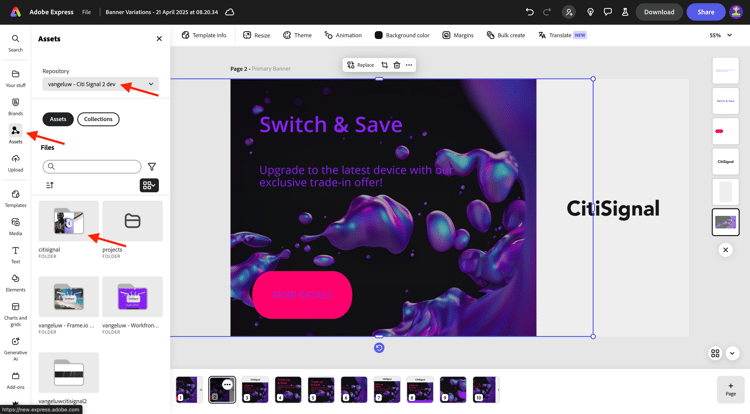The image size is (750, 414).
Task: Click the rotate handle below the image
Action: pos(379,348)
